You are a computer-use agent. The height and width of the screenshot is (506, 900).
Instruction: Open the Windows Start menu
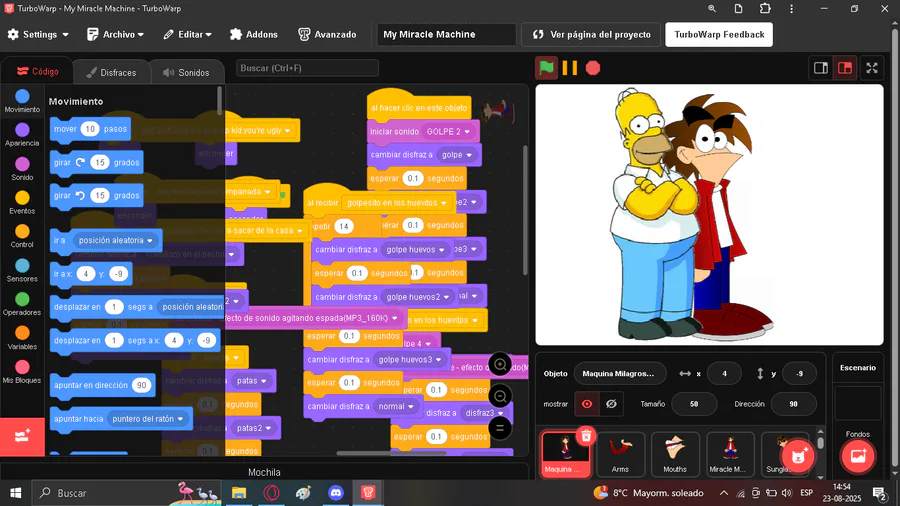(15, 493)
